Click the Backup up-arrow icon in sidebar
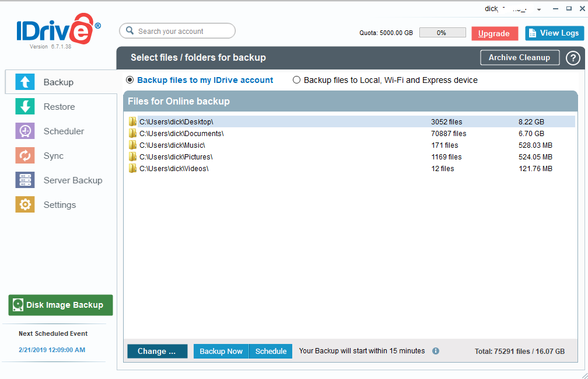This screenshot has height=379, width=588. coord(25,82)
